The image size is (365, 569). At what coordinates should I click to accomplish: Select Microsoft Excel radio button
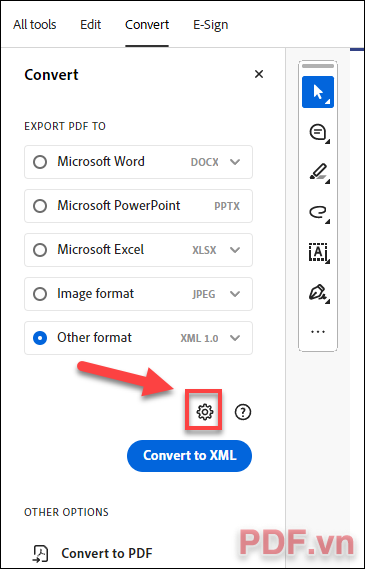tap(40, 250)
